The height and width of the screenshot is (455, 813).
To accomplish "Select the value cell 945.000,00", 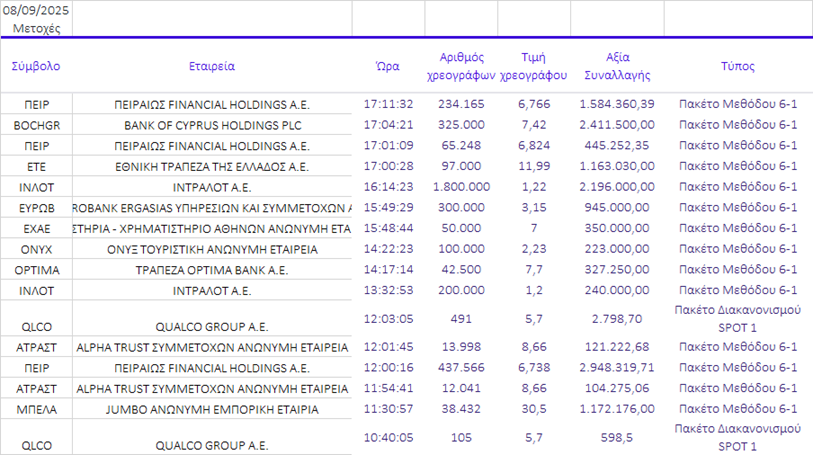I will coord(617,208).
